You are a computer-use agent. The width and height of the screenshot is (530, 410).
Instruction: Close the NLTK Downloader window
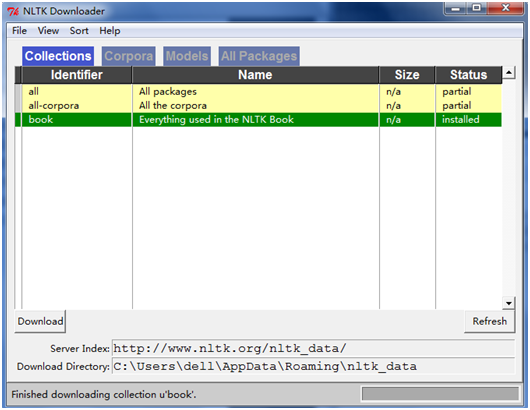point(505,8)
